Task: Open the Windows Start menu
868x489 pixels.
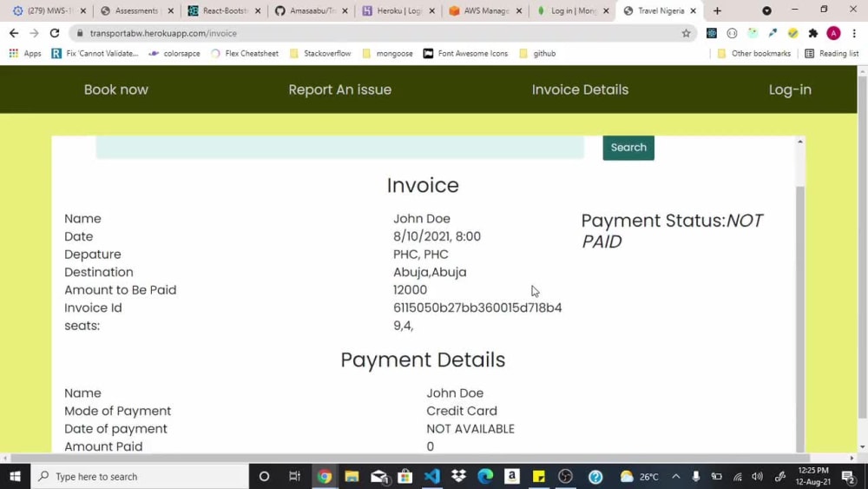Action: tap(15, 476)
